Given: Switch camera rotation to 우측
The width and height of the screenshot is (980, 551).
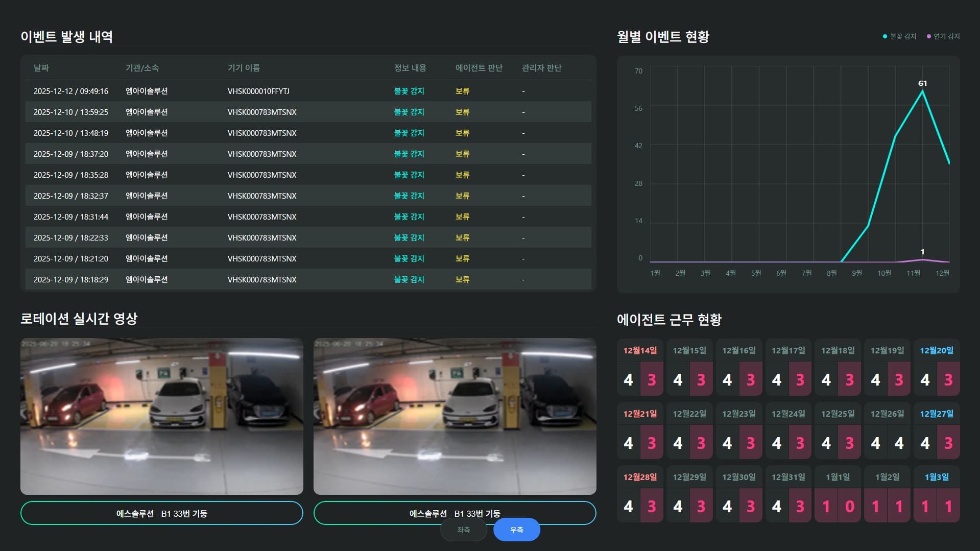Looking at the screenshot, I should pyautogui.click(x=516, y=530).
